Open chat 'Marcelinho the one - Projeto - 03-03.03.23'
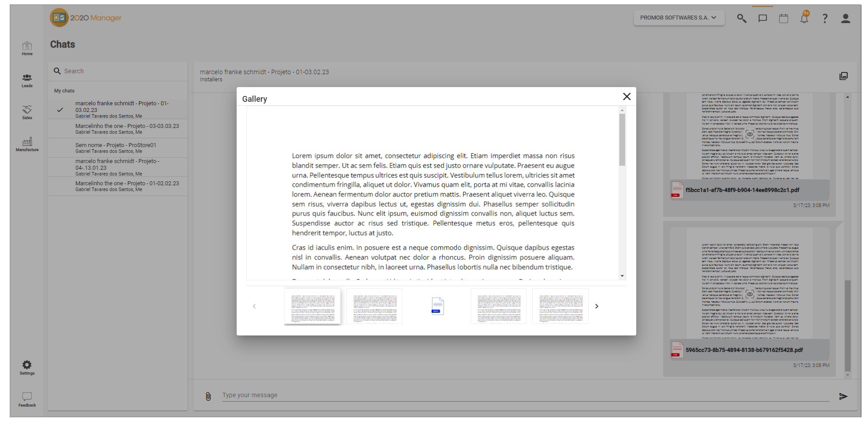 [118, 129]
